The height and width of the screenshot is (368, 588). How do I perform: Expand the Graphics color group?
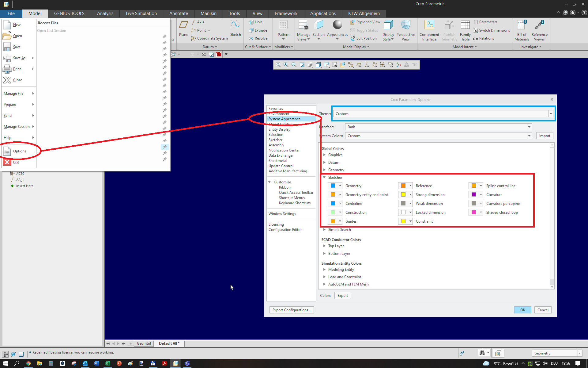pyautogui.click(x=324, y=155)
